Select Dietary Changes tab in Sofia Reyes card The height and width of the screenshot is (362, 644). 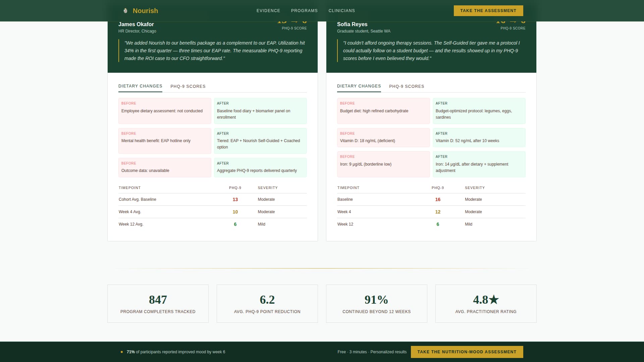pyautogui.click(x=359, y=86)
